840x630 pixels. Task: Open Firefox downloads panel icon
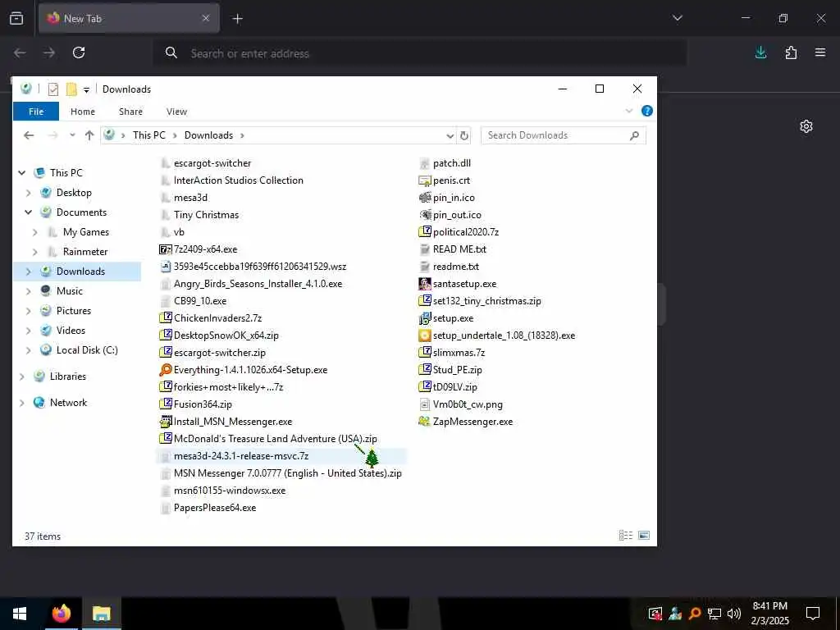760,52
